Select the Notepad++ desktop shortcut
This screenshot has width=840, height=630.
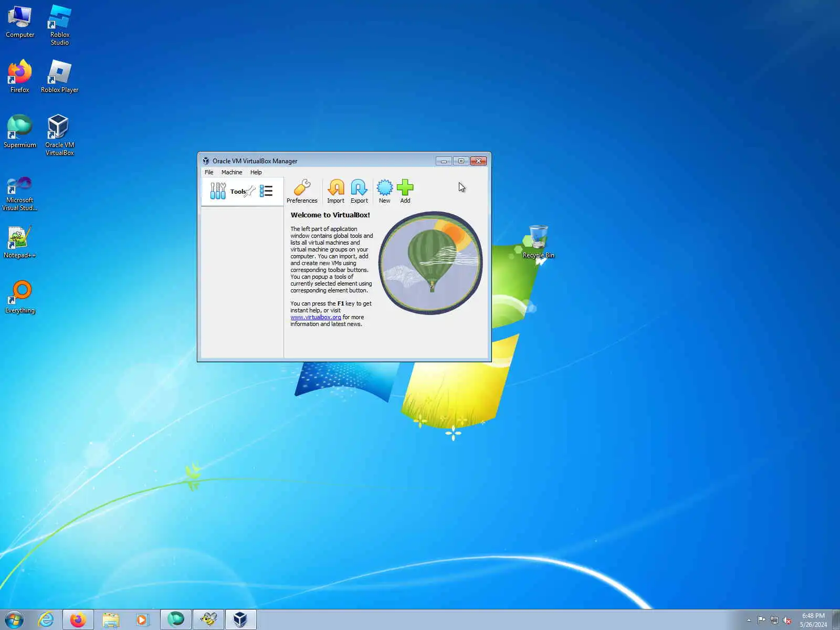(x=20, y=242)
